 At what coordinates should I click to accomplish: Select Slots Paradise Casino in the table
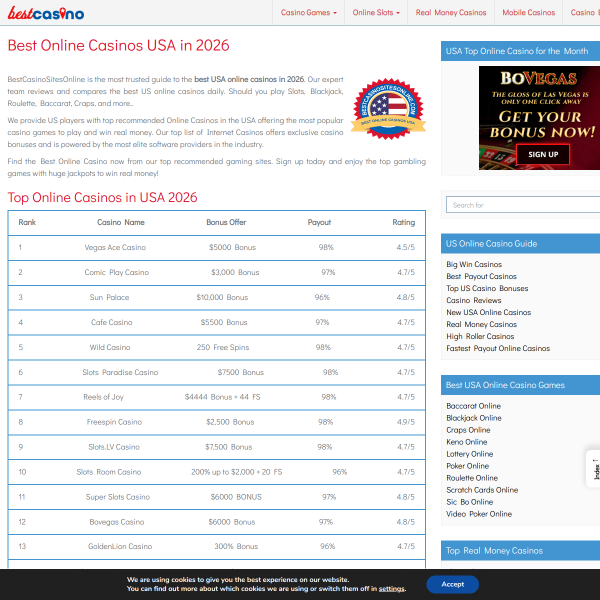pyautogui.click(x=120, y=372)
